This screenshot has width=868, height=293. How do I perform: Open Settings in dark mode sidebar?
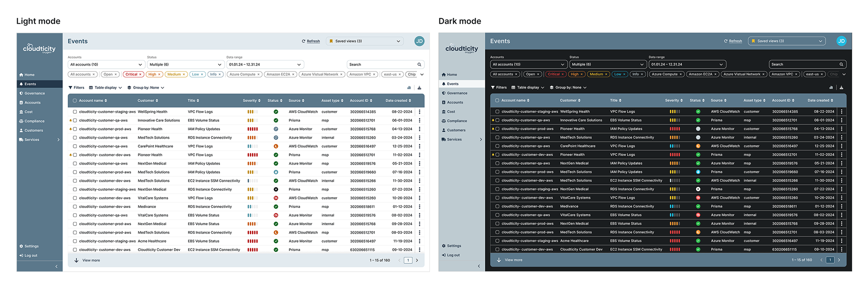[x=452, y=246]
